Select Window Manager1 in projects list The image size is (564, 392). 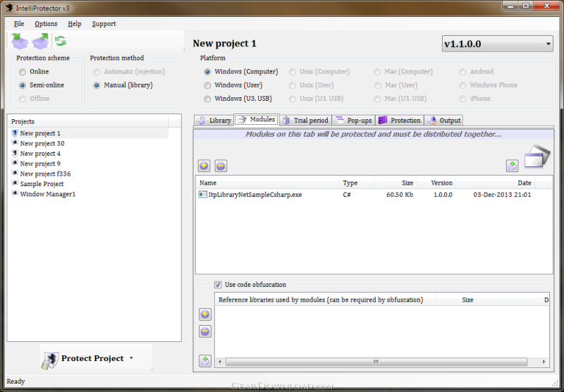(89, 194)
